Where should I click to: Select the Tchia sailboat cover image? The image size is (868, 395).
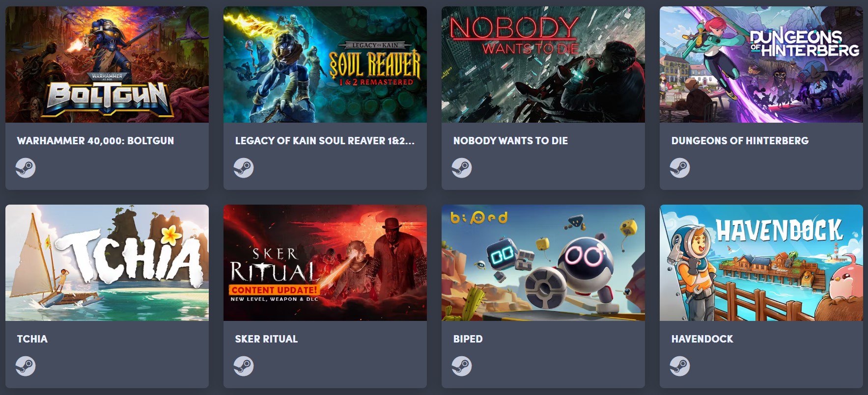coord(107,263)
